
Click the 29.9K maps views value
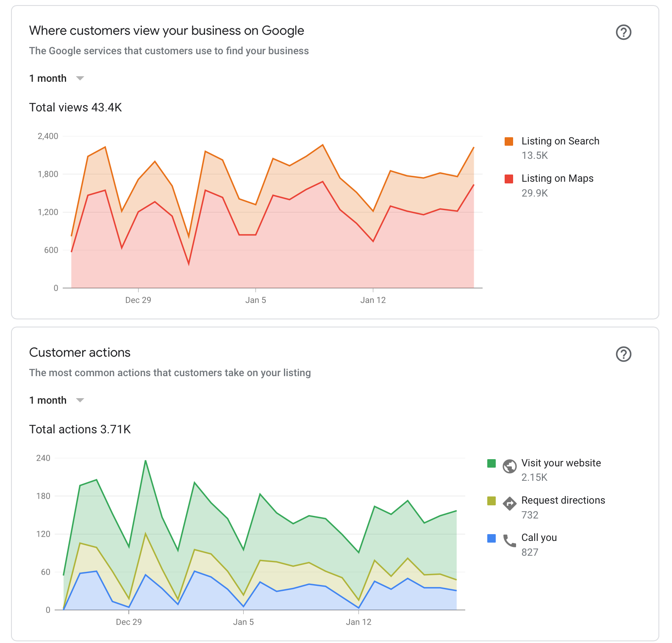pos(535,193)
